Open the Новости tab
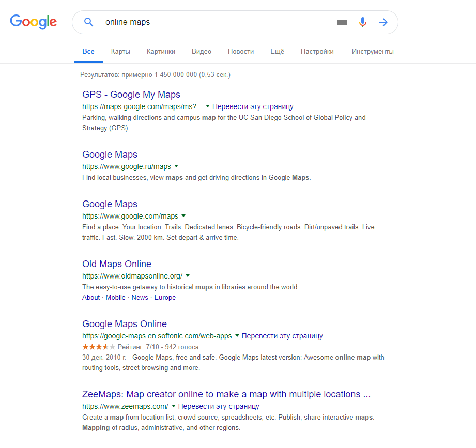The image size is (476, 448). (x=241, y=52)
